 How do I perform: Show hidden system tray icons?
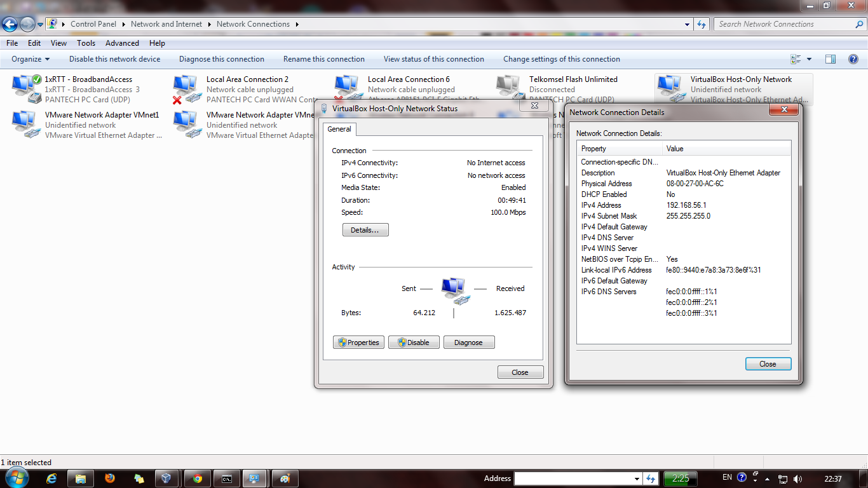pyautogui.click(x=768, y=479)
